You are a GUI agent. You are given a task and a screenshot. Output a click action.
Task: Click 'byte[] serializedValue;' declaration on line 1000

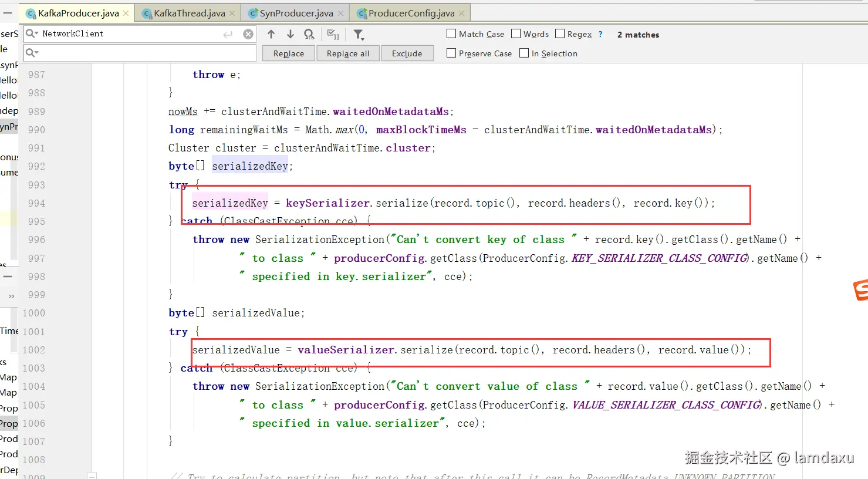click(237, 313)
